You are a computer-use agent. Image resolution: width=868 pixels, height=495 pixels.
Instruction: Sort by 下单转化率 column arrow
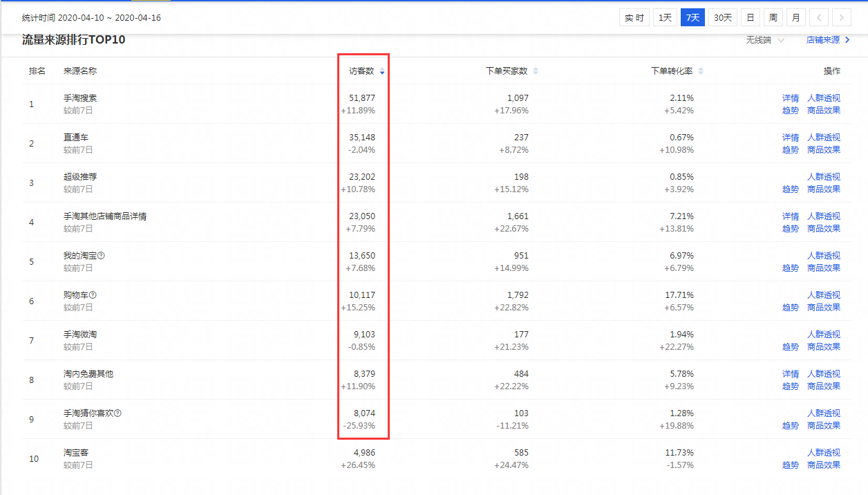(x=701, y=71)
